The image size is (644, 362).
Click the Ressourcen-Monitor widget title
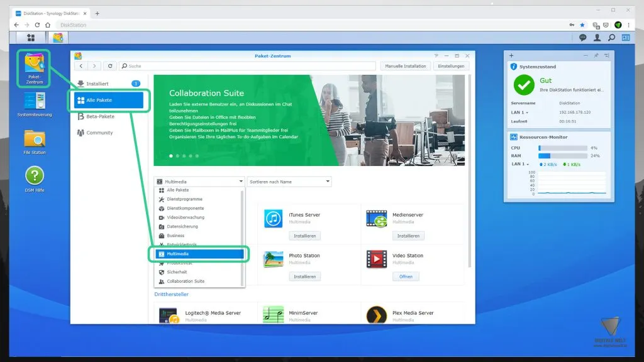(543, 138)
